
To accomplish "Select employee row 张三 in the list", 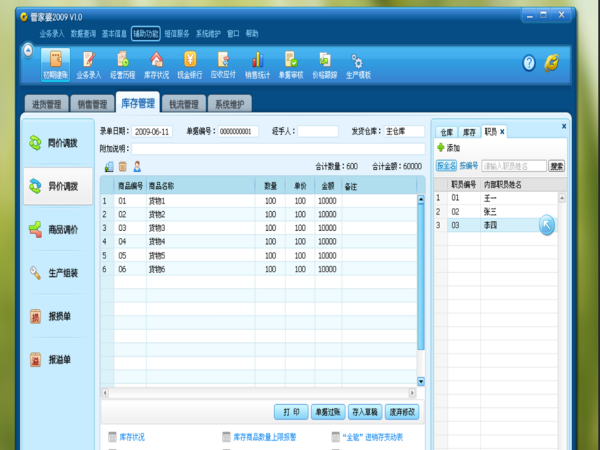I will point(490,211).
